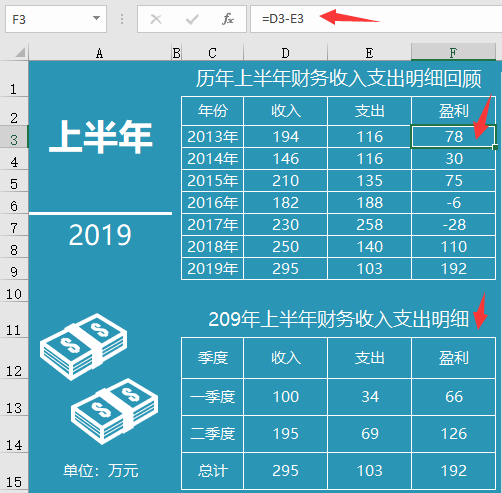This screenshot has height=493, width=502.
Task: Click the title cell 历年上半年财务收入支出明细回顾
Action: coord(338,79)
